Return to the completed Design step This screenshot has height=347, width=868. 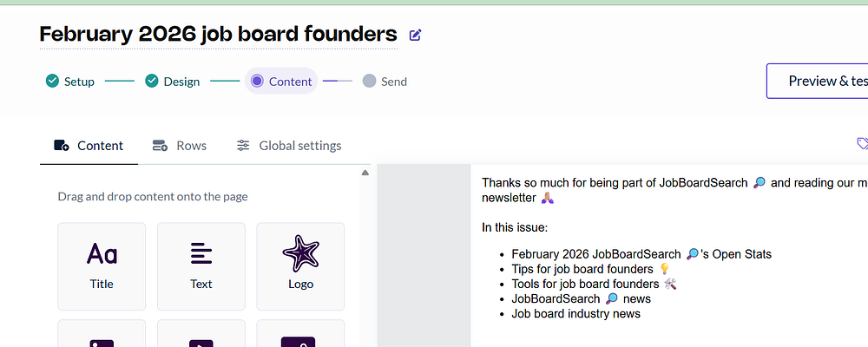click(x=172, y=82)
